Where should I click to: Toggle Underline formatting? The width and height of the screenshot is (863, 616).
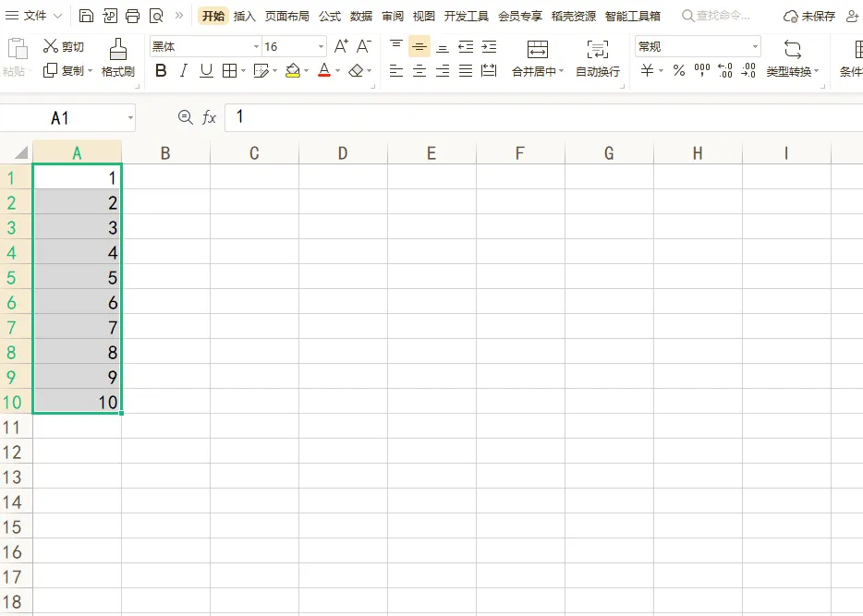coord(206,70)
